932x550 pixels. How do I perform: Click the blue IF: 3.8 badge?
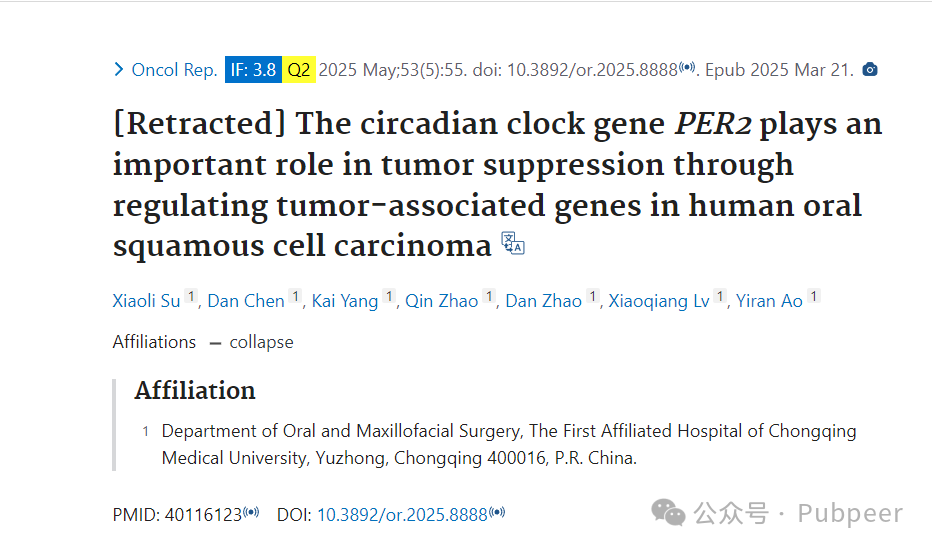(253, 70)
